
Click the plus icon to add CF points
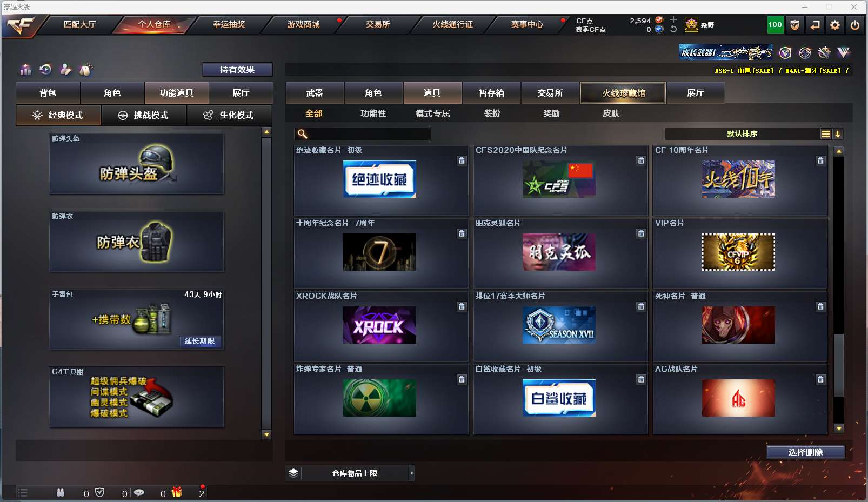click(673, 20)
